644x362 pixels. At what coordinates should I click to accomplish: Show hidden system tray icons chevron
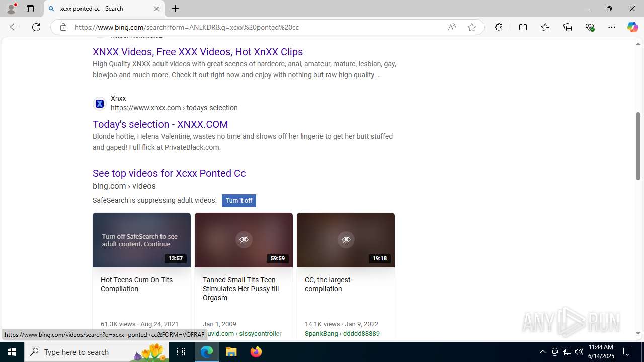(542, 352)
